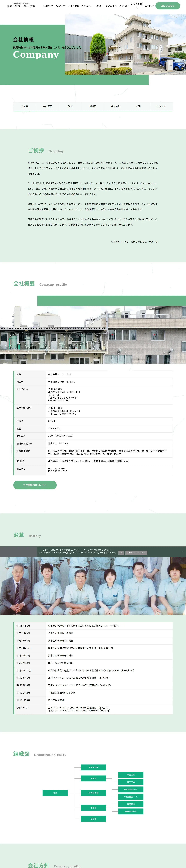
Task: Click the 令和2年9月 history row
Action: [x=93, y=709]
